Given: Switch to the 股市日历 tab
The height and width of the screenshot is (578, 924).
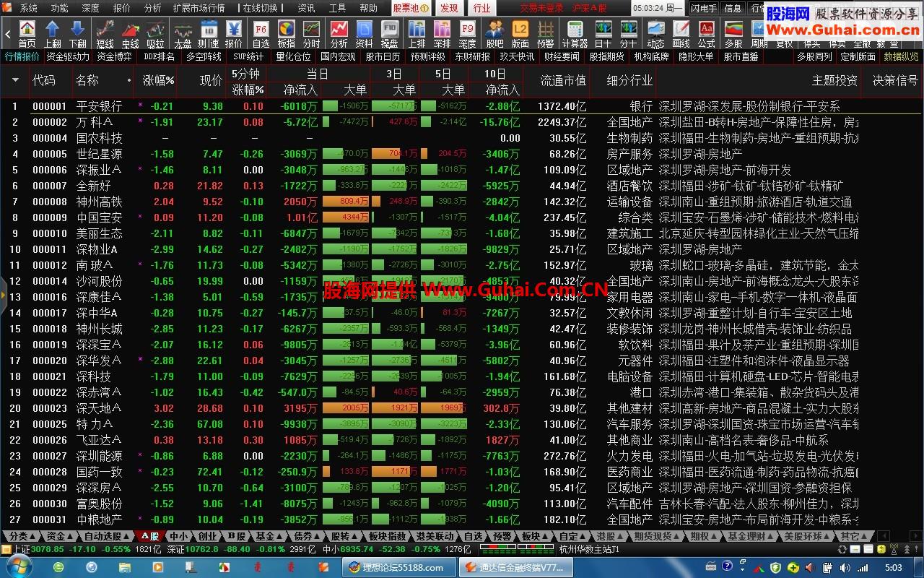Looking at the screenshot, I should click(x=382, y=56).
